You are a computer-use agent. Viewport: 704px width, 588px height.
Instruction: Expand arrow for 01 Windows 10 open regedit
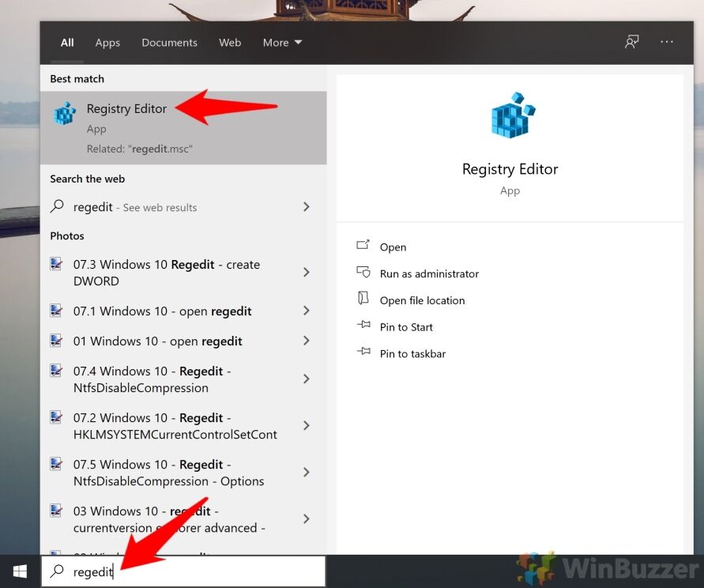307,341
